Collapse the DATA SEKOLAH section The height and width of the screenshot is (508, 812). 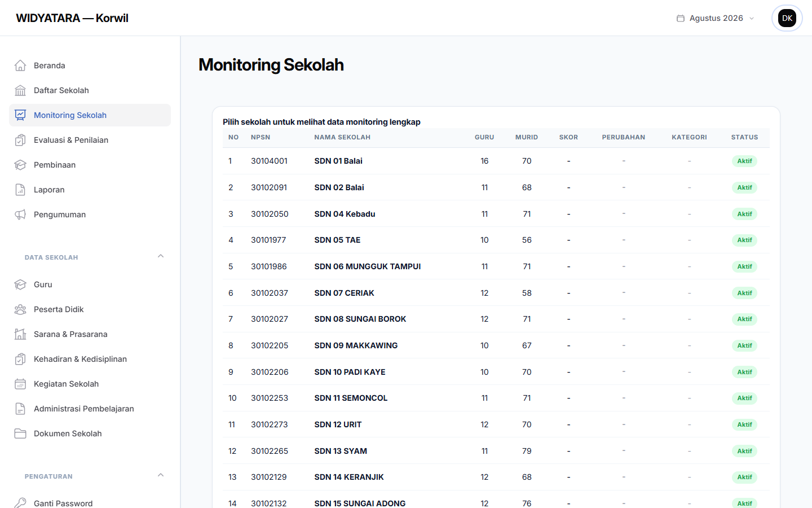pyautogui.click(x=161, y=256)
